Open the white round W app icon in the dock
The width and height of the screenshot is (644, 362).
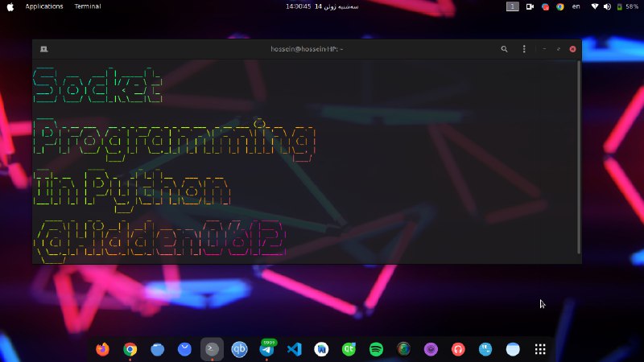[x=321, y=349]
